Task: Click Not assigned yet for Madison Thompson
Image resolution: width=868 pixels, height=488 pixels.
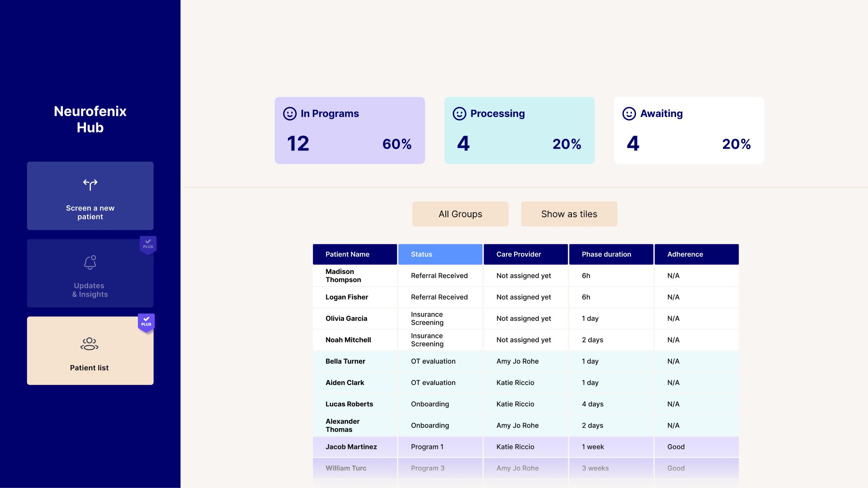Action: click(x=524, y=276)
